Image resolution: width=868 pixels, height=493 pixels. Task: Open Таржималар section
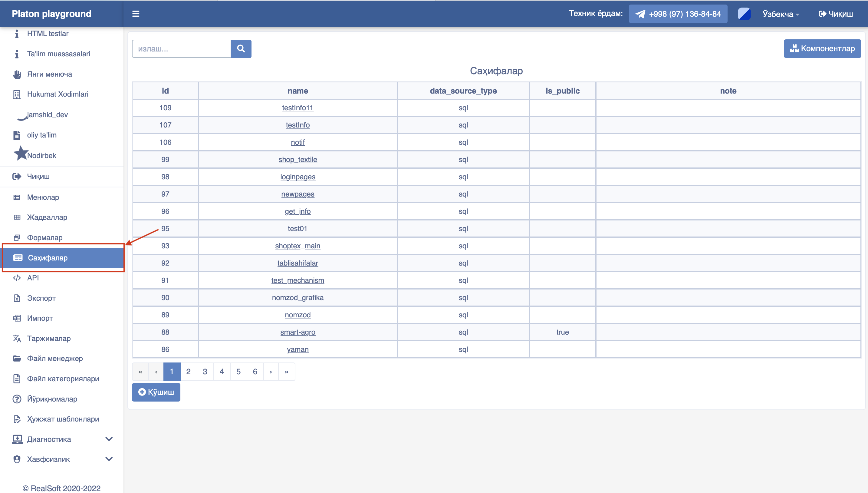click(49, 338)
